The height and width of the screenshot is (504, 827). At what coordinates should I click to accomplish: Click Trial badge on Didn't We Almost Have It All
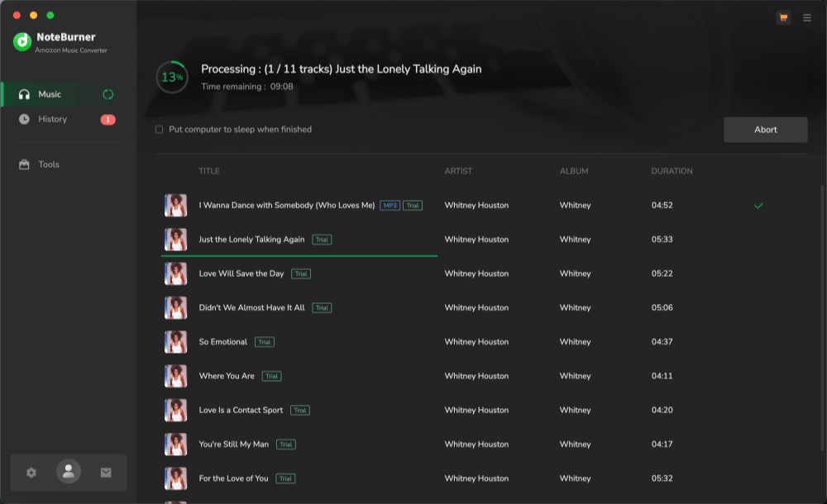(322, 308)
